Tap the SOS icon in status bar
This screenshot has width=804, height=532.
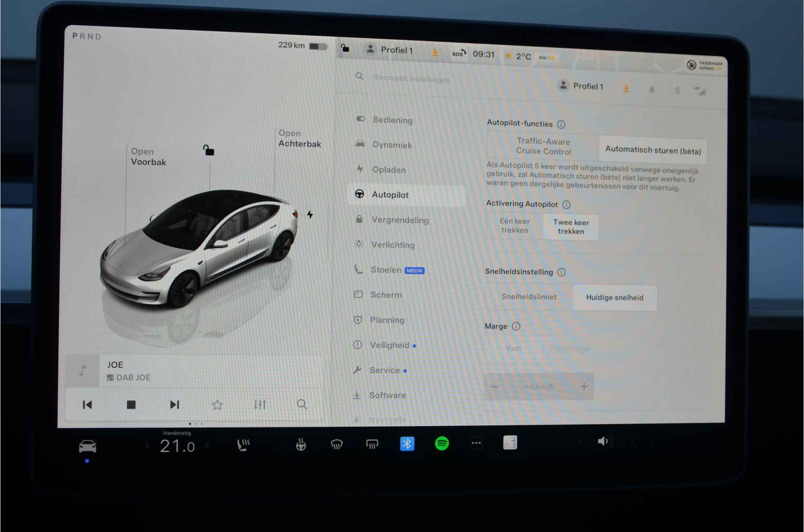pyautogui.click(x=459, y=53)
